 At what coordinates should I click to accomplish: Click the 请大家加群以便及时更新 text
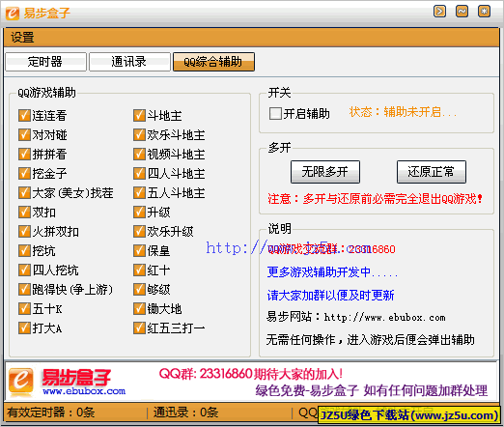pyautogui.click(x=330, y=295)
